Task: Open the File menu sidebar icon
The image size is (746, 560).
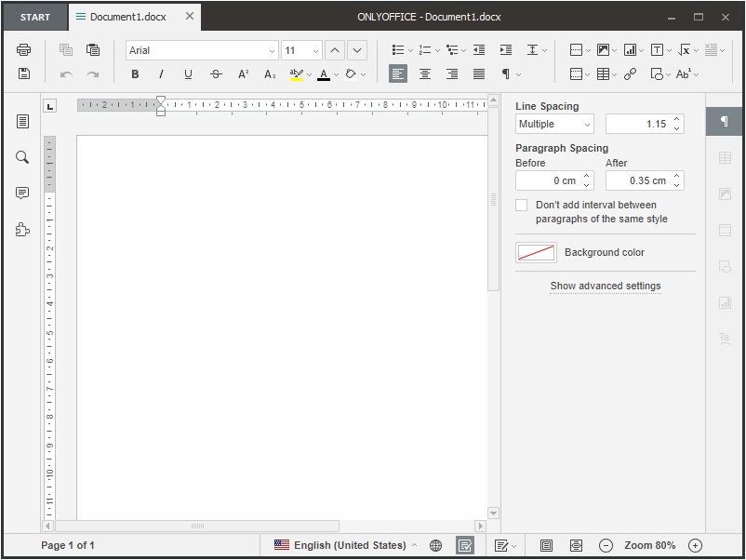Action: tap(22, 121)
